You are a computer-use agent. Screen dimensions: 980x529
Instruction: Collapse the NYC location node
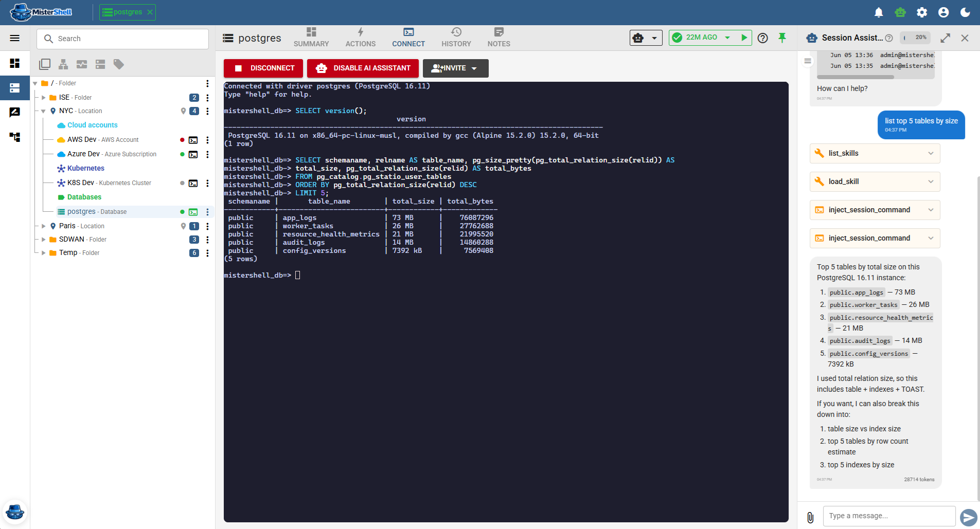[44, 111]
